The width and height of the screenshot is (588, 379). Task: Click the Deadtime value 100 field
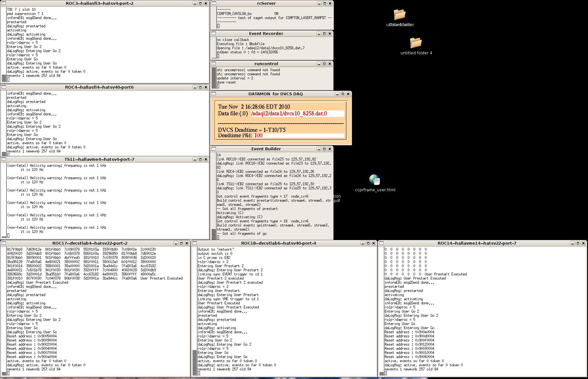(x=299, y=135)
